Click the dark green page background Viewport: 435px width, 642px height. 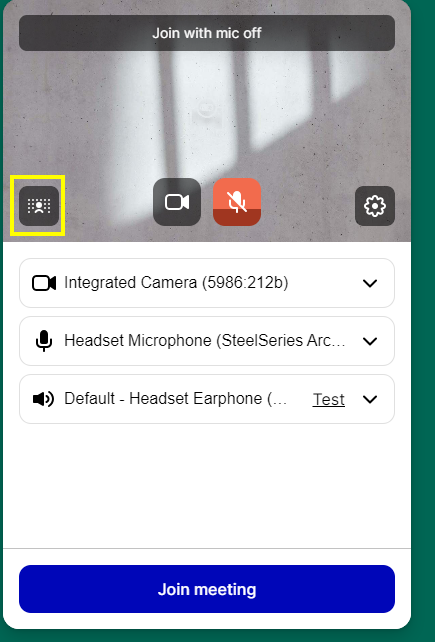(x=423, y=321)
